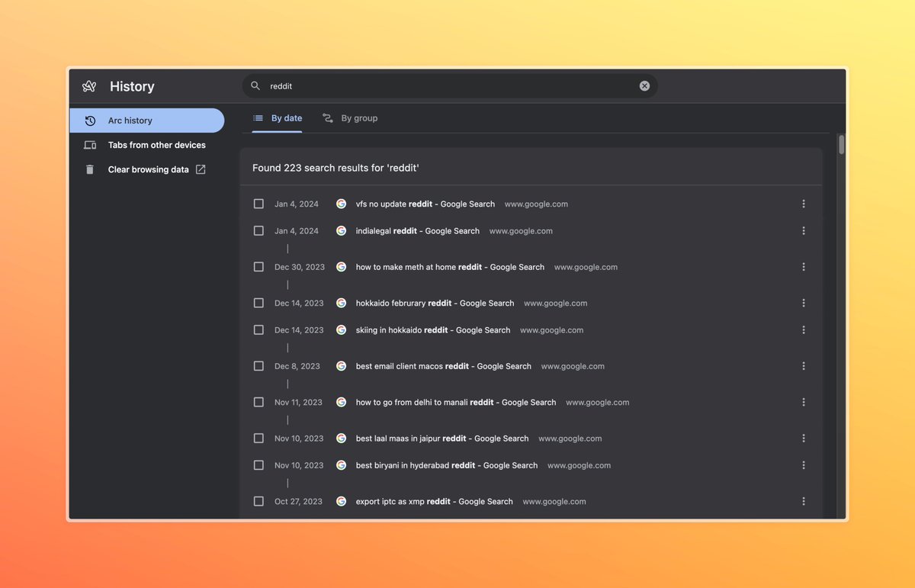Viewport: 915px width, 588px height.
Task: Tick the checkbox for 'best biryani in hyderabad reddit'
Action: click(x=258, y=464)
